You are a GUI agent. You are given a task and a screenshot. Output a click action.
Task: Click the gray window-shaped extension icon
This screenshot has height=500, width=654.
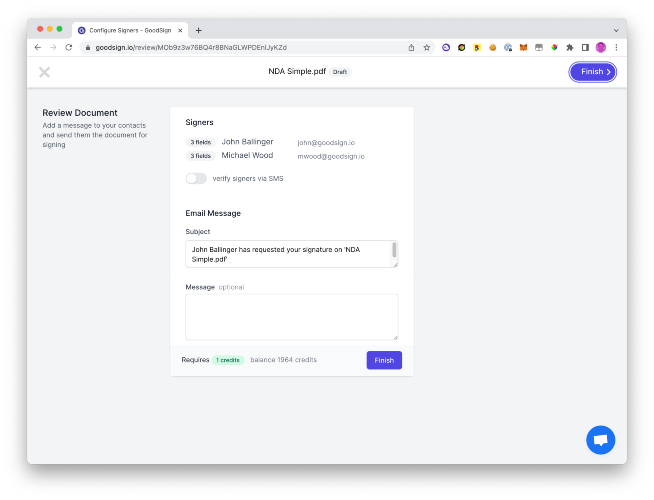pyautogui.click(x=539, y=48)
